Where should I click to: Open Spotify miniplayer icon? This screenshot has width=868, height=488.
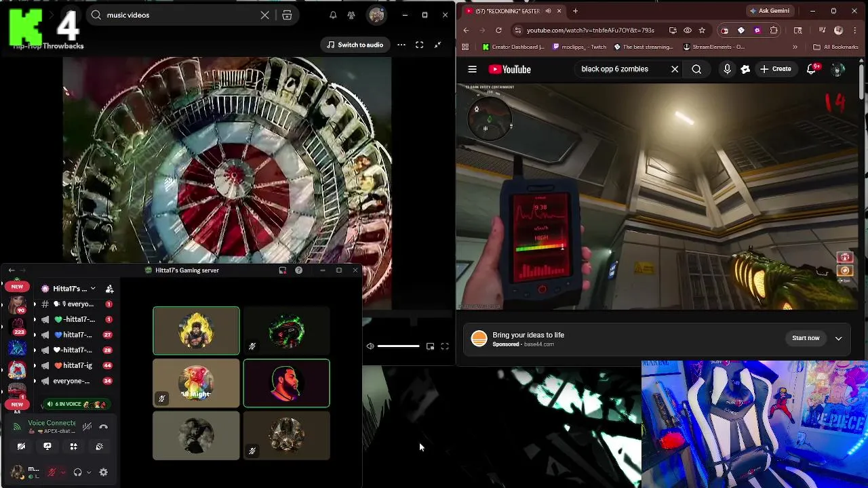430,346
